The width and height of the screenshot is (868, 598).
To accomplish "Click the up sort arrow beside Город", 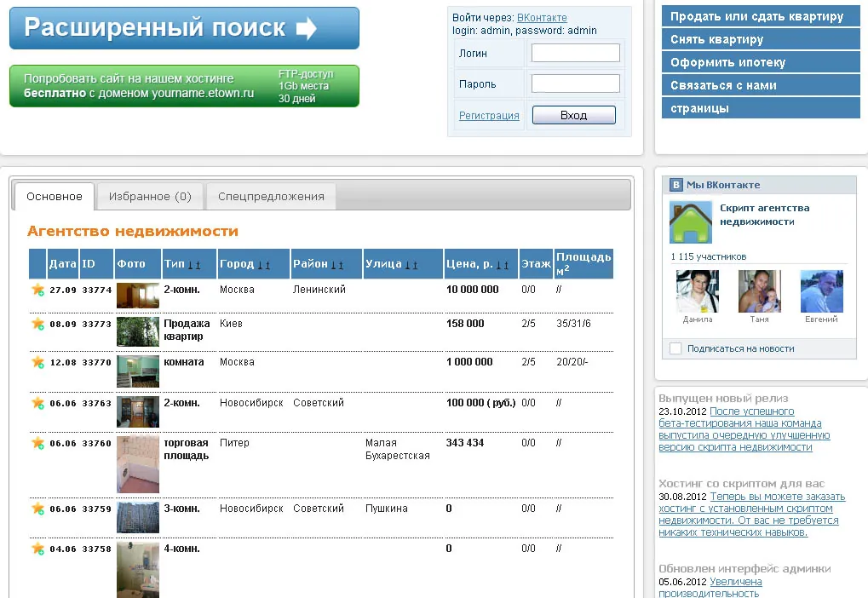I will pos(268,265).
